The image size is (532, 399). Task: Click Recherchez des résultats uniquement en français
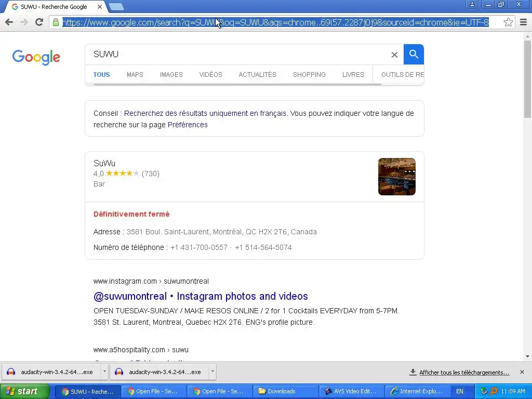click(x=205, y=113)
